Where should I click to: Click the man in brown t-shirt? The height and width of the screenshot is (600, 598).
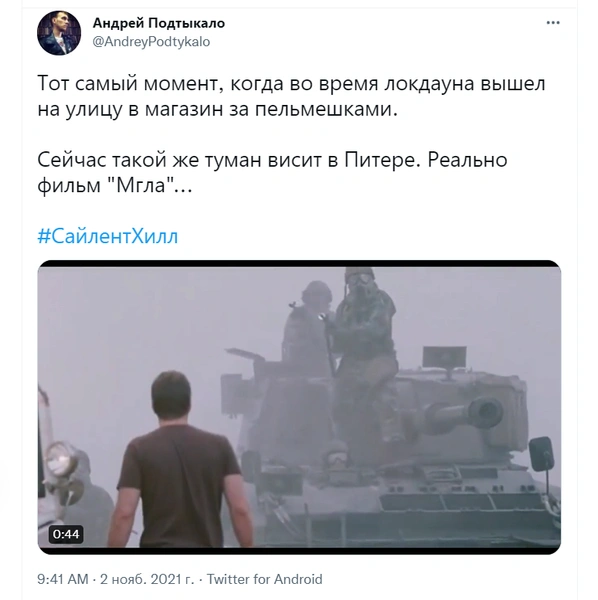180,459
